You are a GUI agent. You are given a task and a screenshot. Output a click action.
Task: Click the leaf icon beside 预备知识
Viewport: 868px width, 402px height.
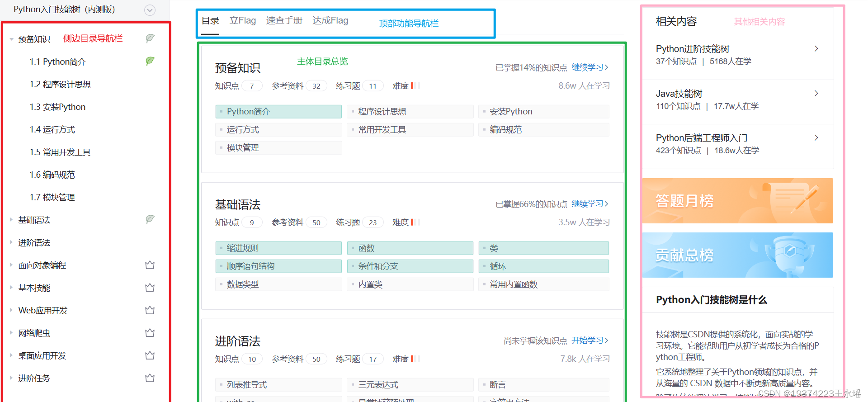click(x=150, y=38)
